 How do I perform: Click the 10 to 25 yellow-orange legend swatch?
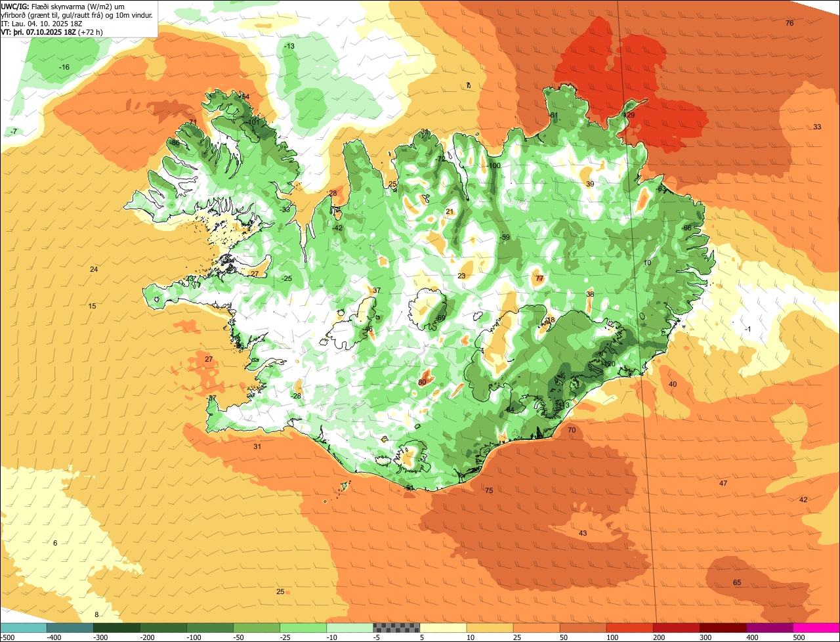click(x=490, y=628)
